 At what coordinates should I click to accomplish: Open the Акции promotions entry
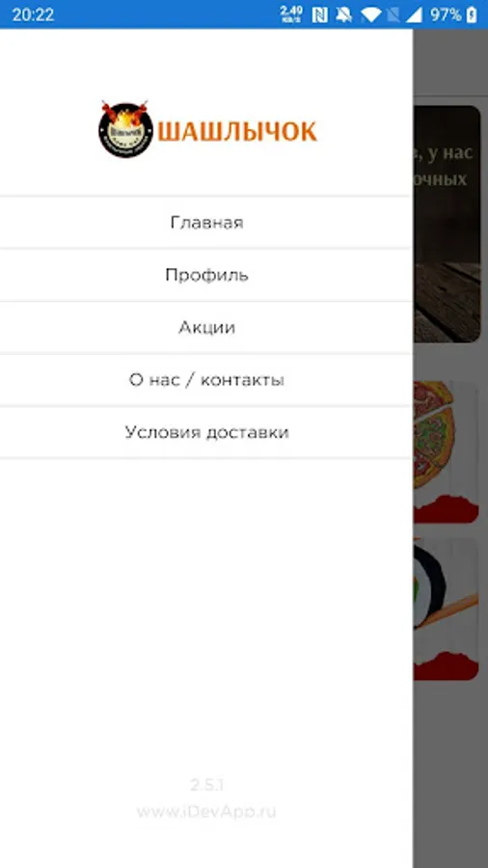click(x=205, y=328)
